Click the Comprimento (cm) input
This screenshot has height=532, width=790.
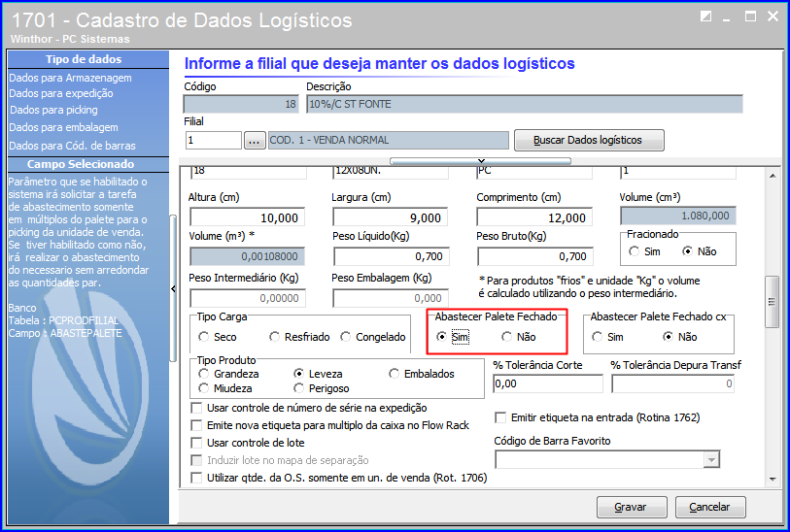point(534,217)
